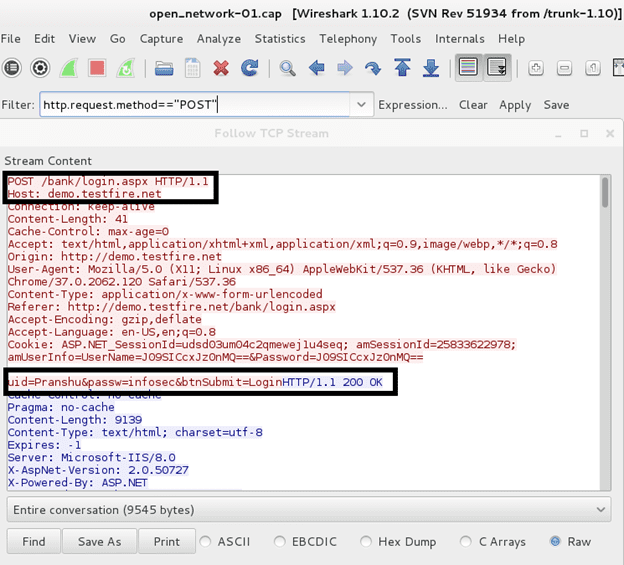Image resolution: width=624 pixels, height=565 pixels.
Task: Open the Analyze menu
Action: 219,38
